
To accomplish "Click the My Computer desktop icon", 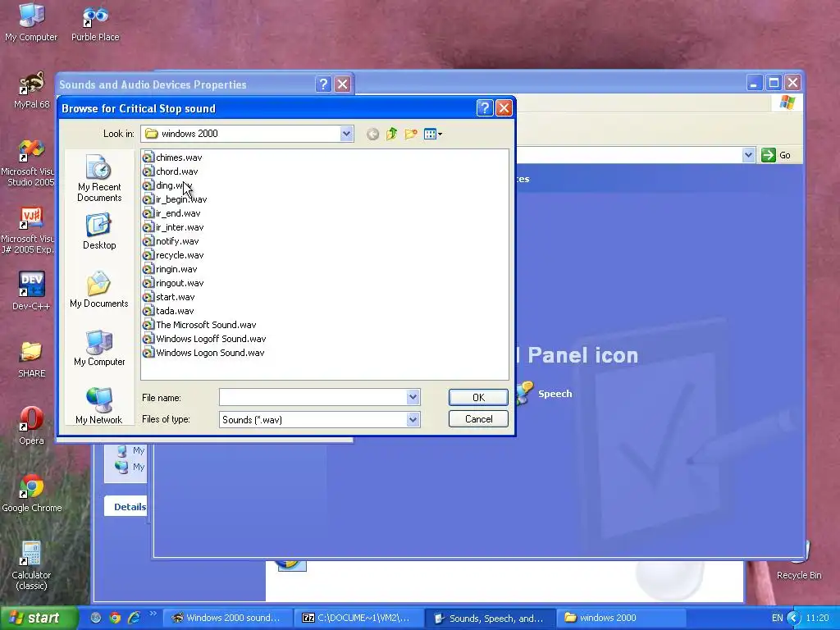I will [31, 22].
